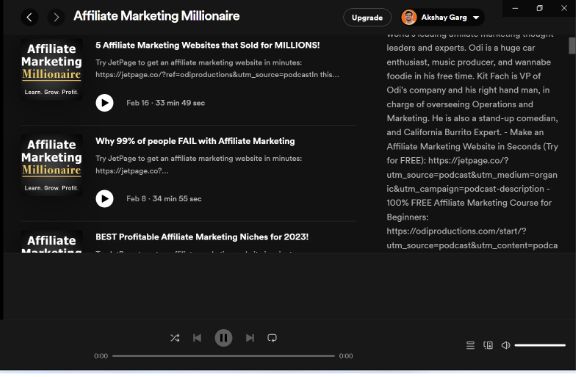Open BEST Profitable Affiliate Marketing Niches episode
This screenshot has width=576, height=377.
202,237
